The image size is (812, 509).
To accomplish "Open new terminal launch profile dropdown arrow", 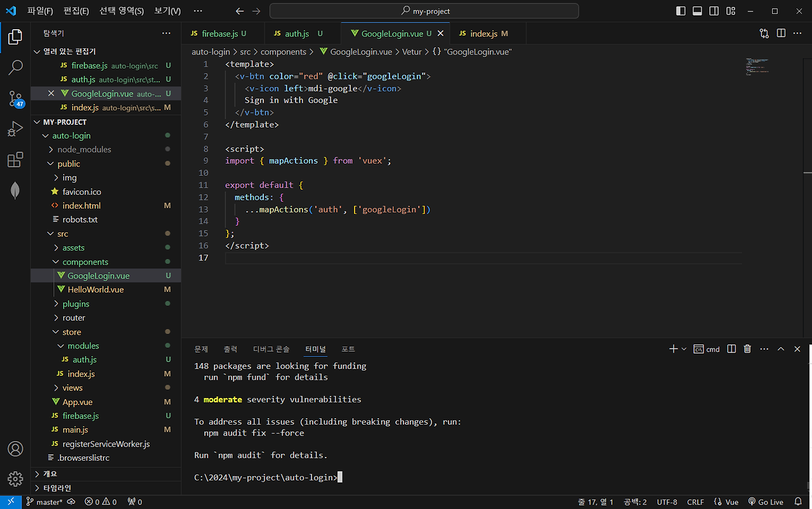I will click(684, 348).
